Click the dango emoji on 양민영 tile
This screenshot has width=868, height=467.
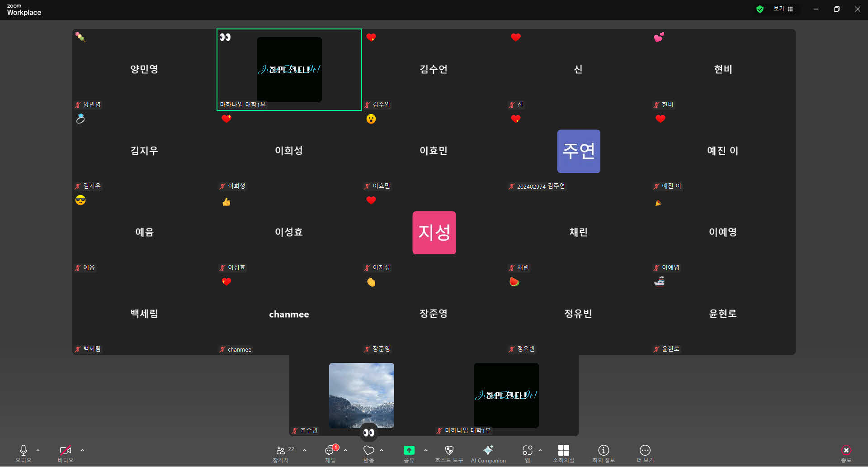(80, 37)
